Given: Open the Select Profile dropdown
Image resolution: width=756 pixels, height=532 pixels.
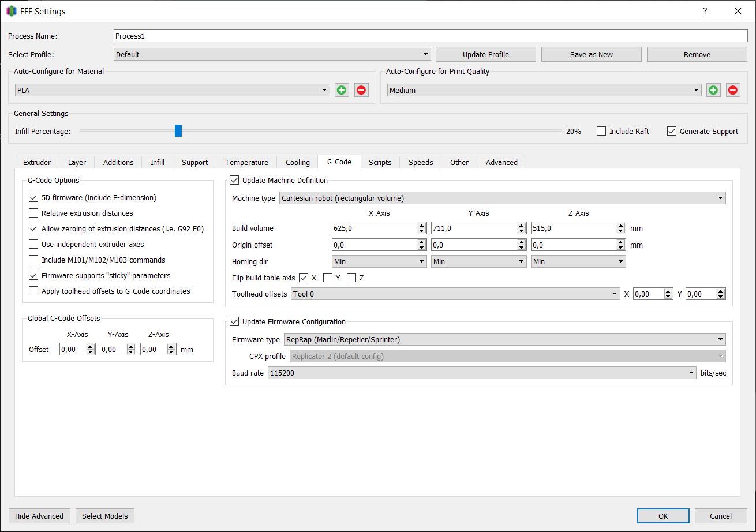Looking at the screenshot, I should click(272, 54).
